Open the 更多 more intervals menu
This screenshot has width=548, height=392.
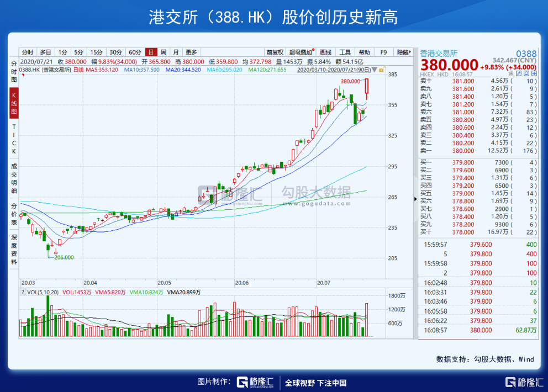pyautogui.click(x=191, y=52)
